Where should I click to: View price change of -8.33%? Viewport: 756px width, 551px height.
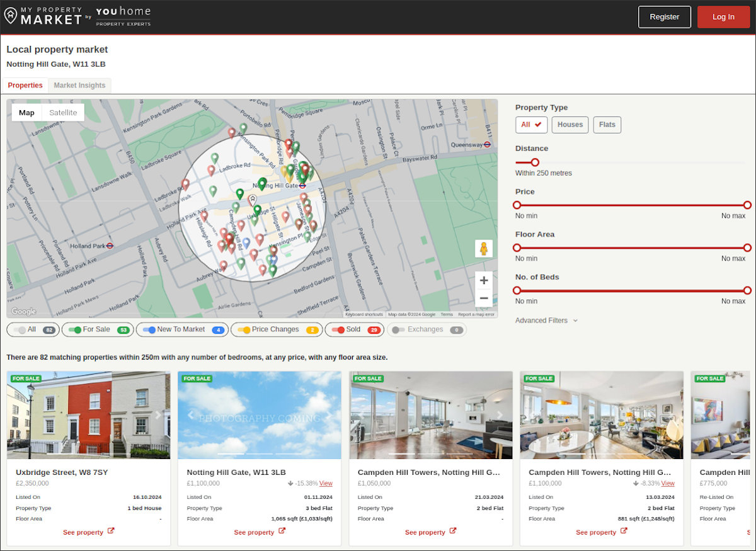tap(668, 484)
